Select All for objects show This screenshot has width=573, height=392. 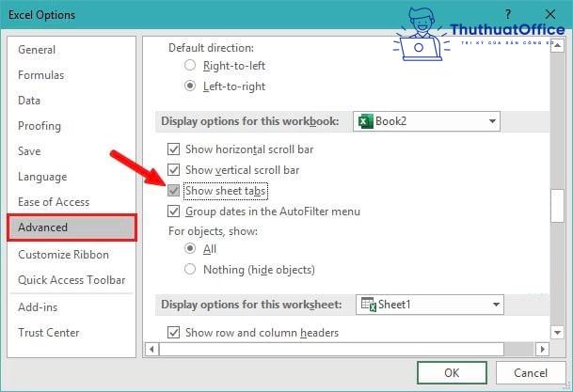(190, 249)
